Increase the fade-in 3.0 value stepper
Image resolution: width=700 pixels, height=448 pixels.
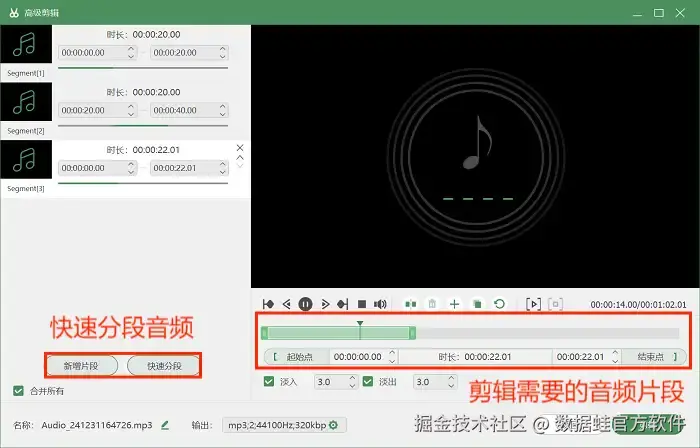pos(352,378)
